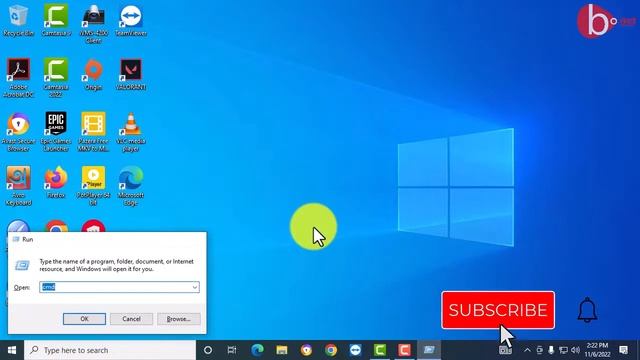Expand the Open combo box dropdown arrow
Image resolution: width=640 pixels, height=360 pixels.
[x=195, y=287]
